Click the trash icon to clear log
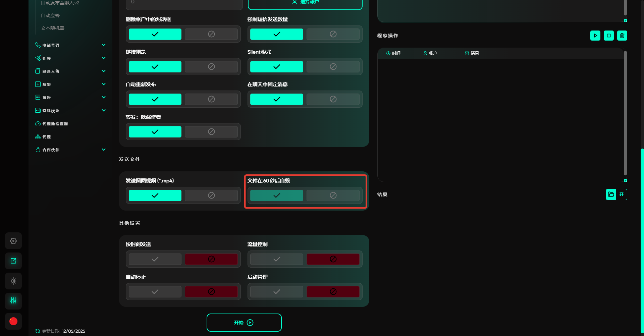The image size is (644, 336). click(x=622, y=36)
